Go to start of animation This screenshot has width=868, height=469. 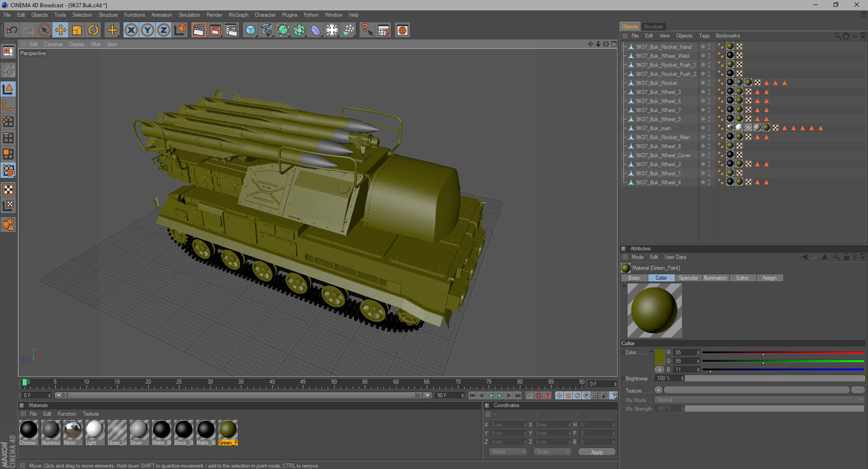point(472,395)
